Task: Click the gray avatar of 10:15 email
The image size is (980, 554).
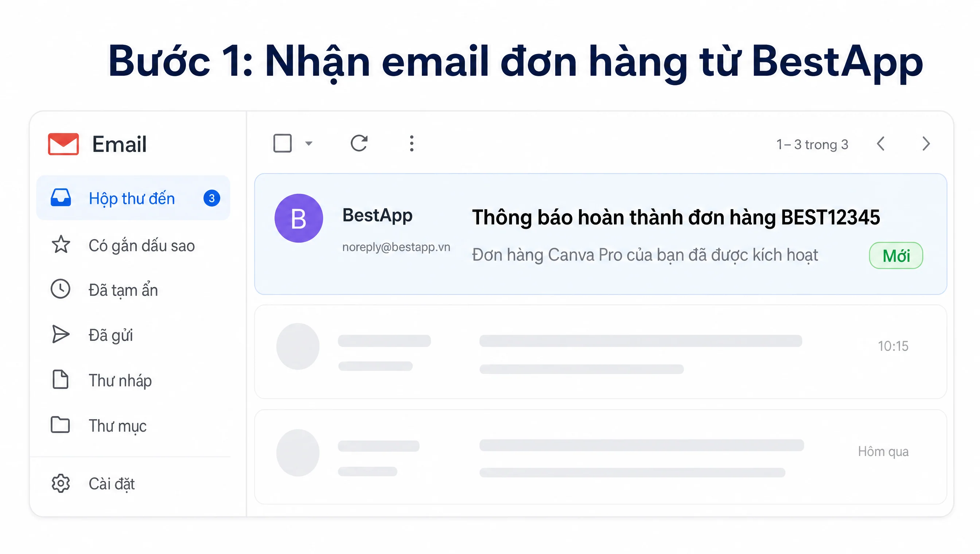Action: click(297, 346)
